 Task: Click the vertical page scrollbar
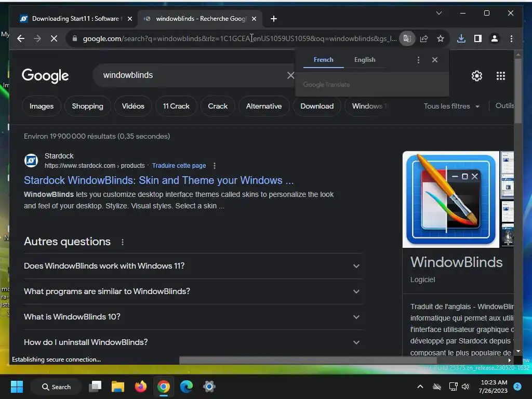tap(518, 91)
